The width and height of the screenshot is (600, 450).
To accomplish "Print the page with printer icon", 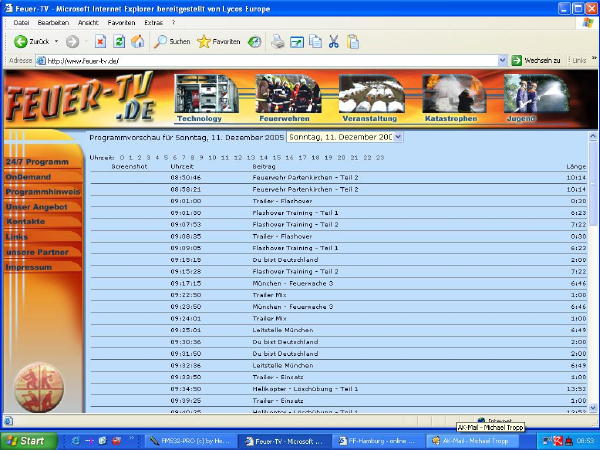I will [277, 41].
